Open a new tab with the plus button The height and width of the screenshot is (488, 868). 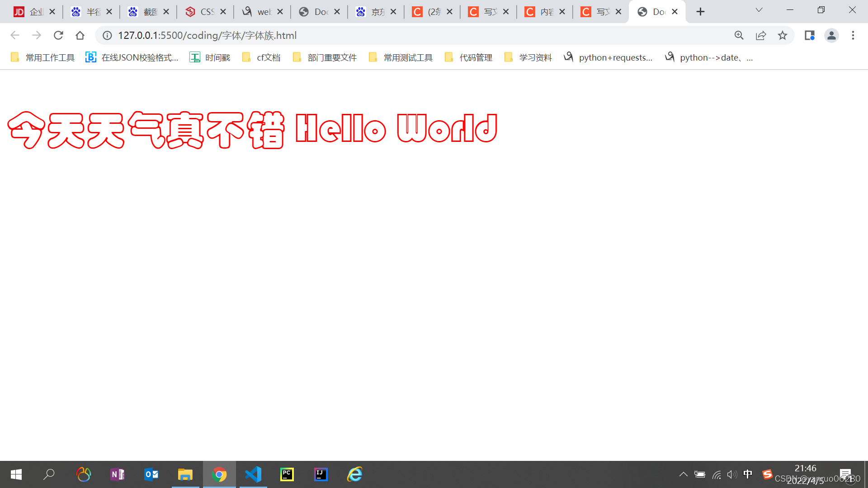(x=700, y=12)
